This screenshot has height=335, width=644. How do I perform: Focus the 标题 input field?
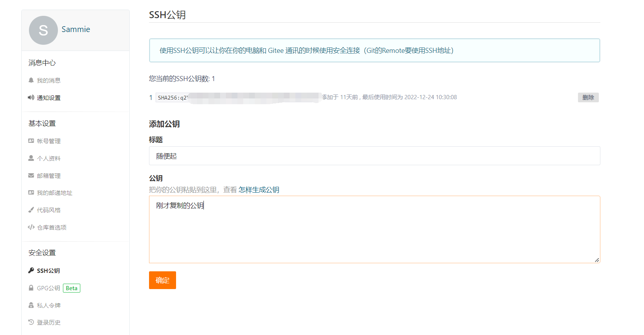tap(374, 156)
